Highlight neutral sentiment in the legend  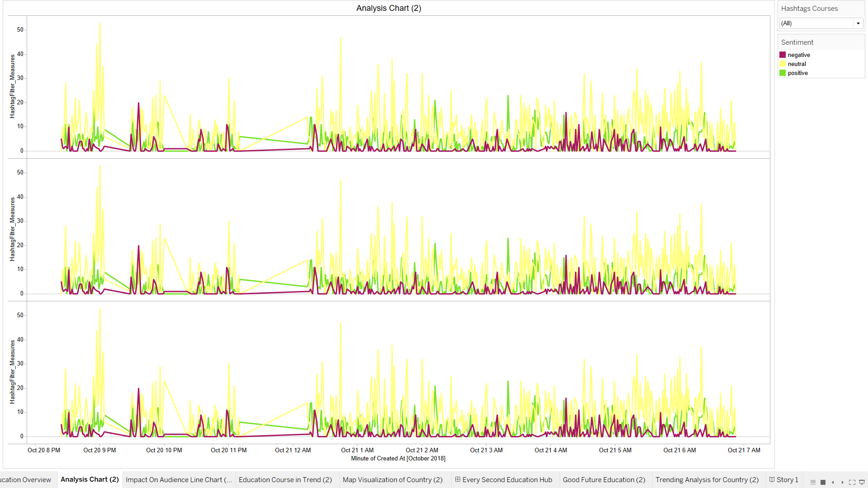pos(797,64)
